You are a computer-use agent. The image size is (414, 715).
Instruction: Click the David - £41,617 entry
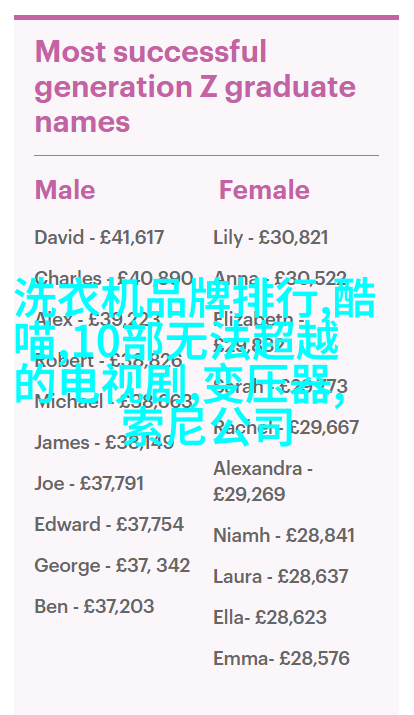99,238
